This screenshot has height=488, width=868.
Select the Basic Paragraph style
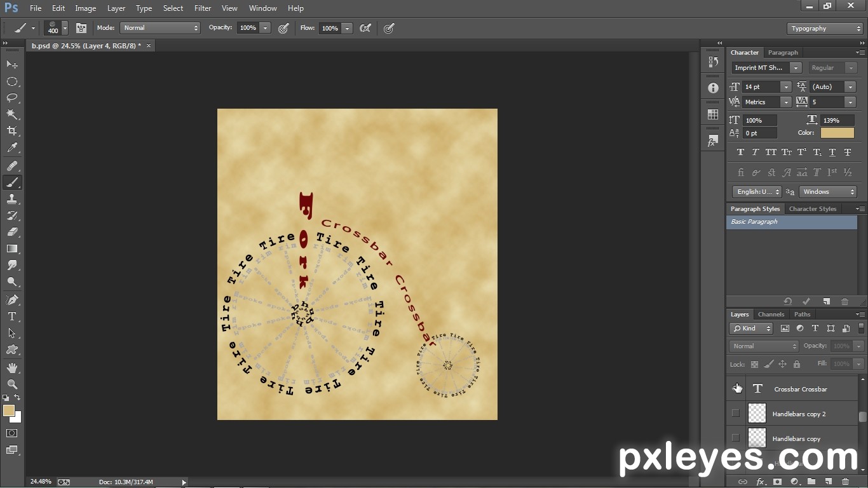792,222
